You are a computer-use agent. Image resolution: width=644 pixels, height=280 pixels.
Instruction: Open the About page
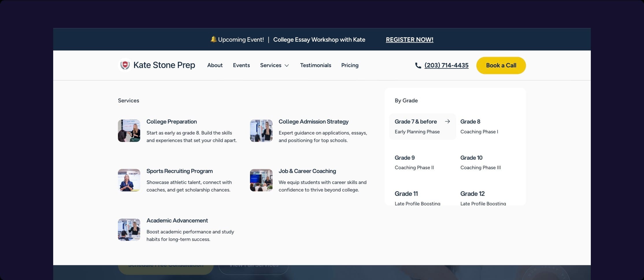[x=215, y=65]
